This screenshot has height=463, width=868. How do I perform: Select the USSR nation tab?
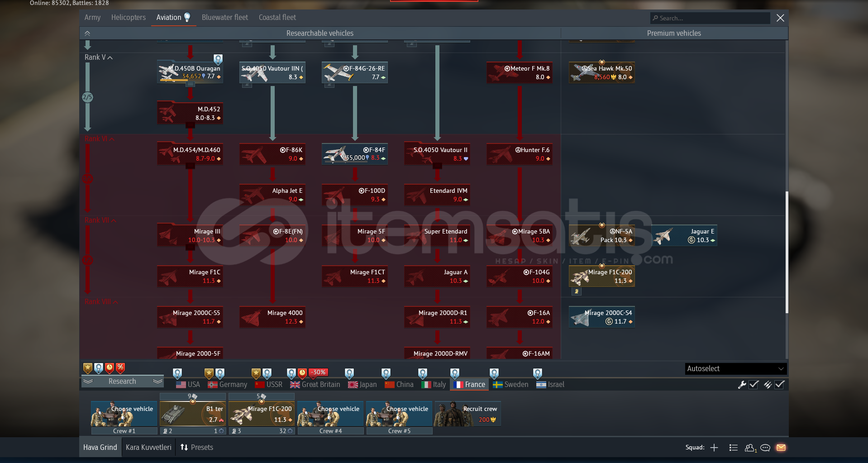tap(269, 385)
